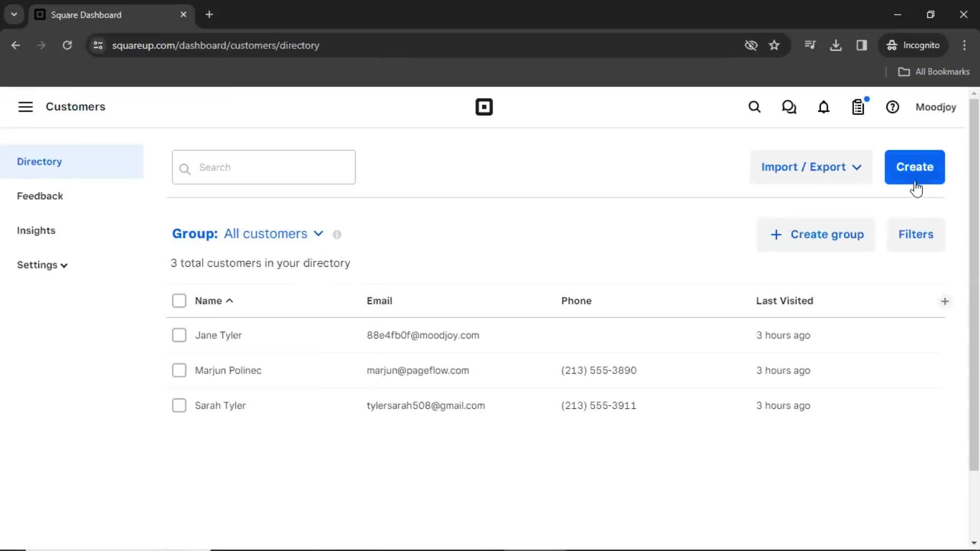980x551 pixels.
Task: Enable select all customers checkbox
Action: click(x=178, y=300)
